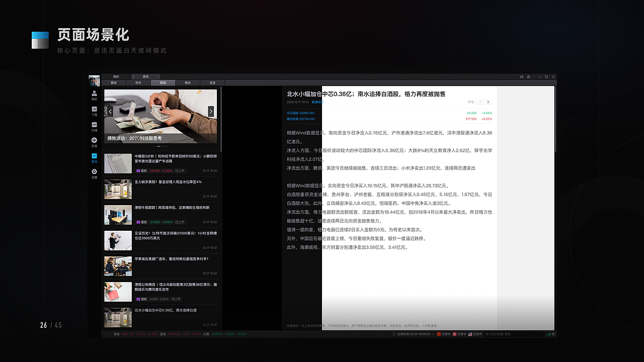Click thumbnail of 中概股3分钟 news item
The height and width of the screenshot is (362, 644).
[118, 163]
